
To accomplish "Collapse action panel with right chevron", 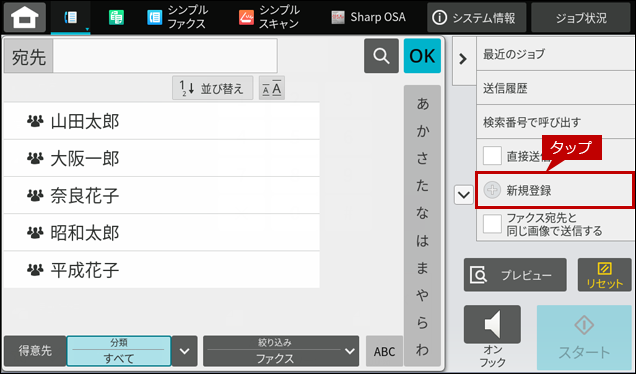I will (x=463, y=59).
